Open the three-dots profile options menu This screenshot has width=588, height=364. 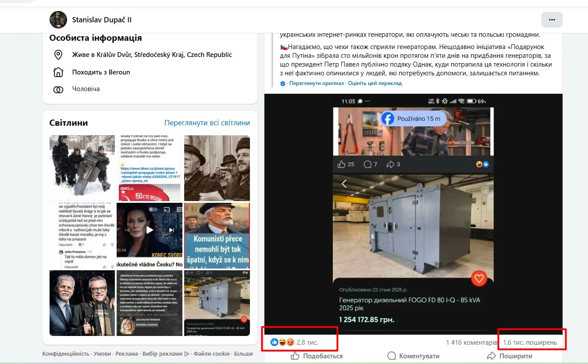pyautogui.click(x=552, y=20)
